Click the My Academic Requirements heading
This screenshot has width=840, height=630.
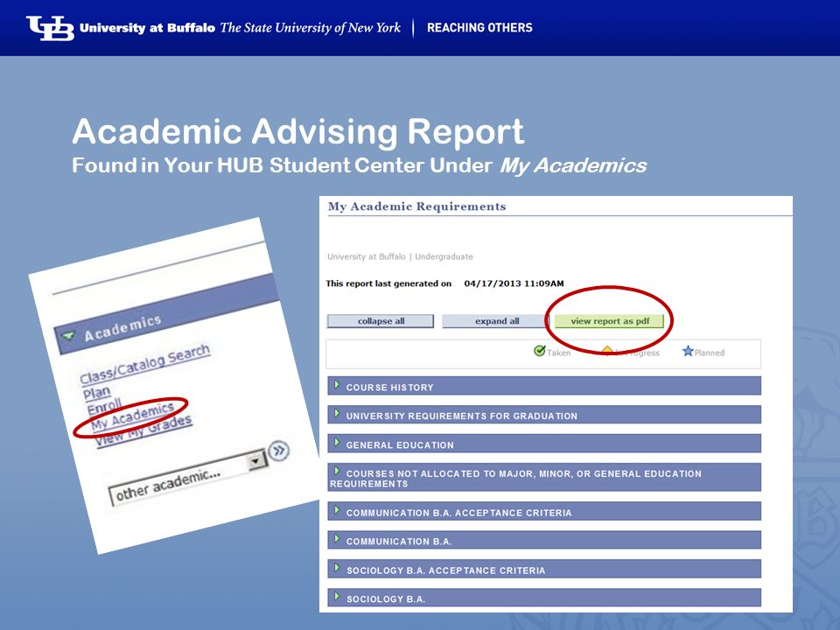click(x=416, y=206)
